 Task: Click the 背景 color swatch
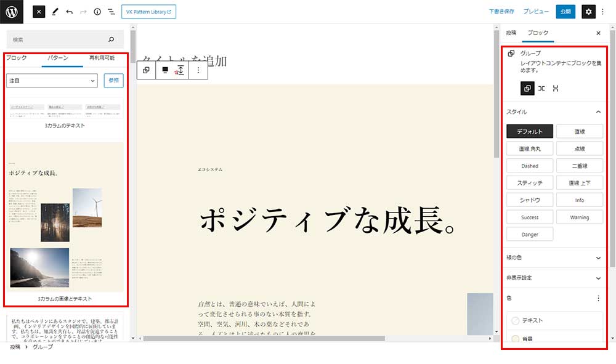(516, 339)
